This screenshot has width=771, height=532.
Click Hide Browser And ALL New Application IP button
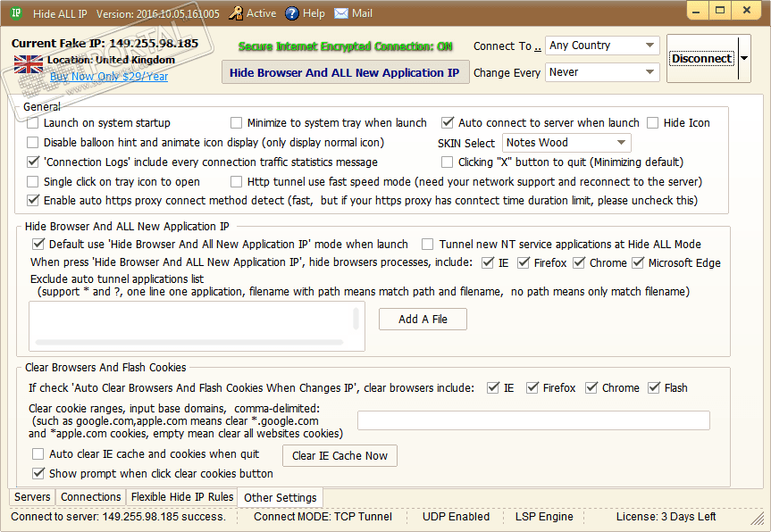click(x=345, y=72)
